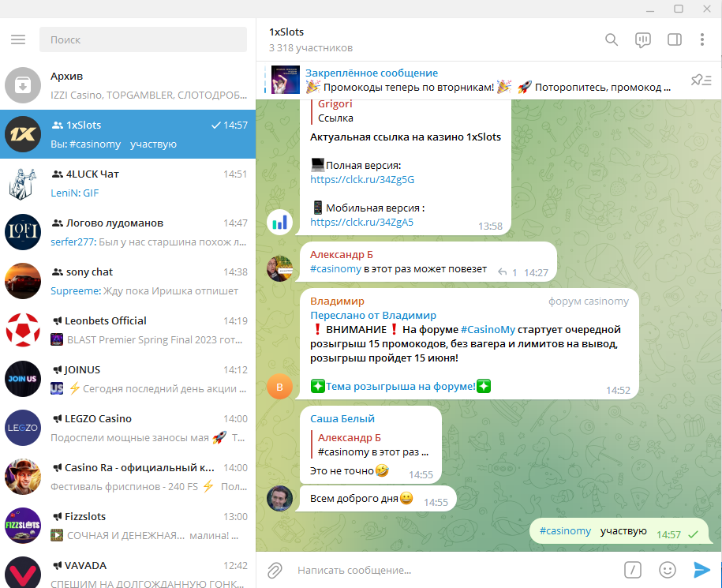Click the Закреплённое сообщение pinned bar title
722x588 pixels.
[x=371, y=73]
